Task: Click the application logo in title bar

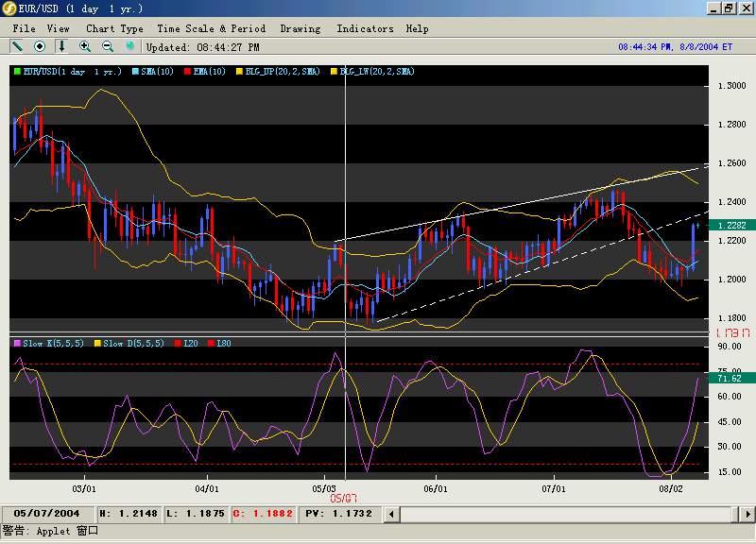Action: click(9, 8)
